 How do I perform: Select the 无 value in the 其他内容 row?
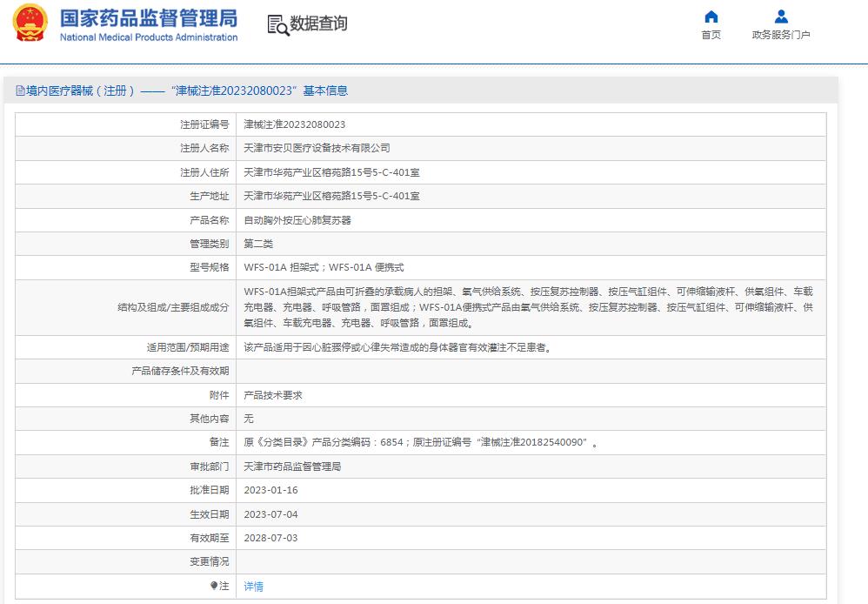pyautogui.click(x=249, y=419)
